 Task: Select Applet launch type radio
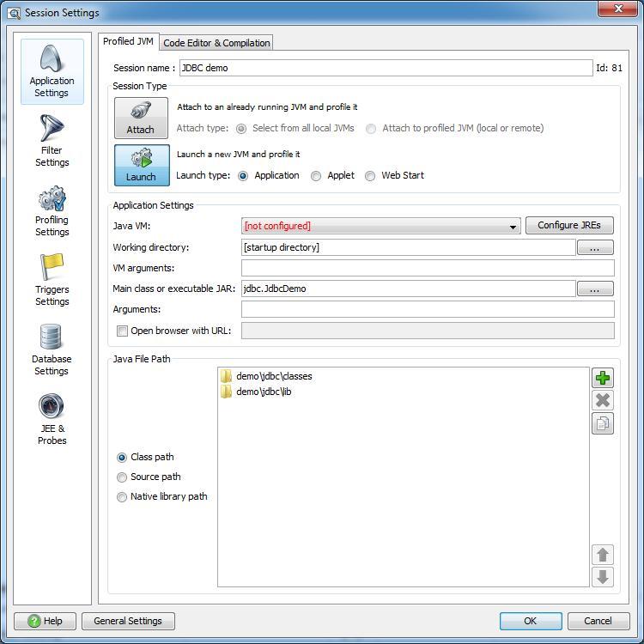[x=316, y=176]
